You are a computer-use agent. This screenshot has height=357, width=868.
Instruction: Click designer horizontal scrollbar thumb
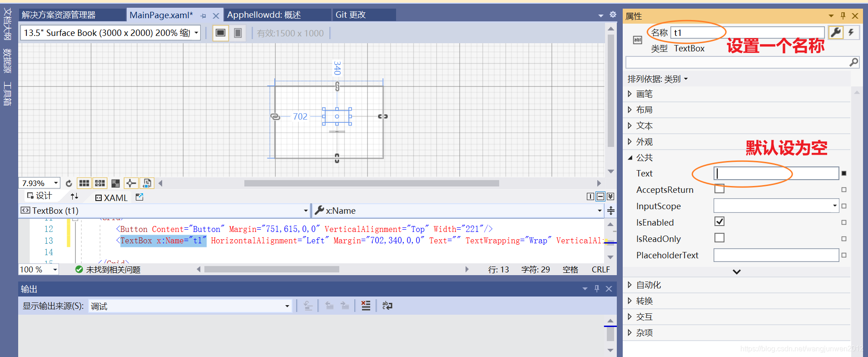coord(372,183)
